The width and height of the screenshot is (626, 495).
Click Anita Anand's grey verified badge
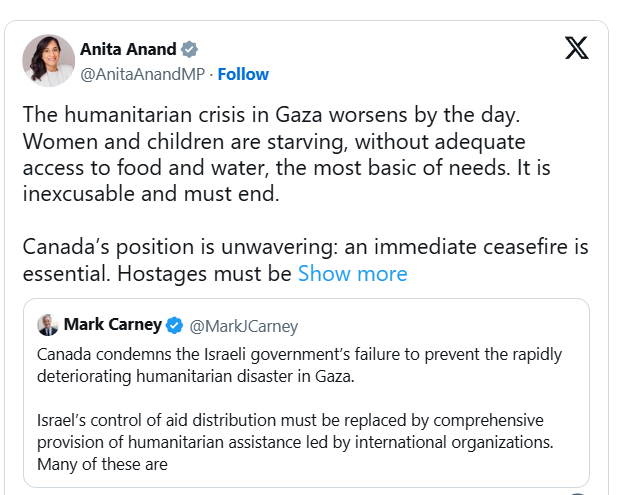[x=189, y=50]
